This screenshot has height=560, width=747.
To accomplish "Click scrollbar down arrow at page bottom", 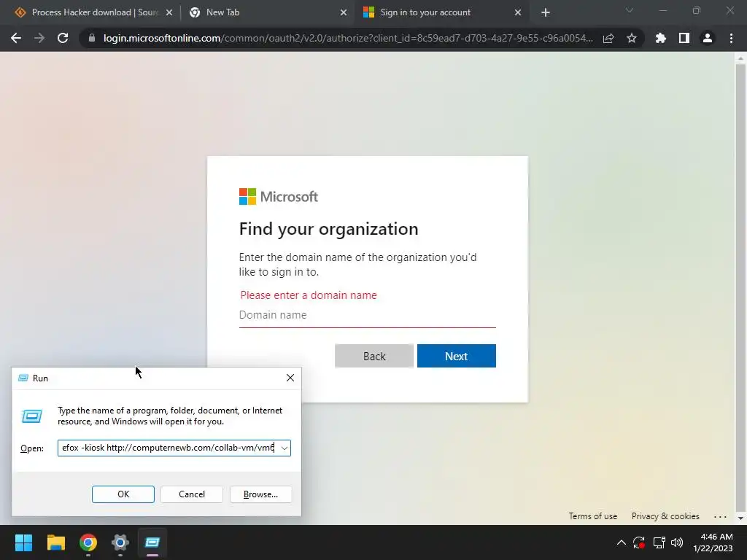I will pyautogui.click(x=740, y=518).
